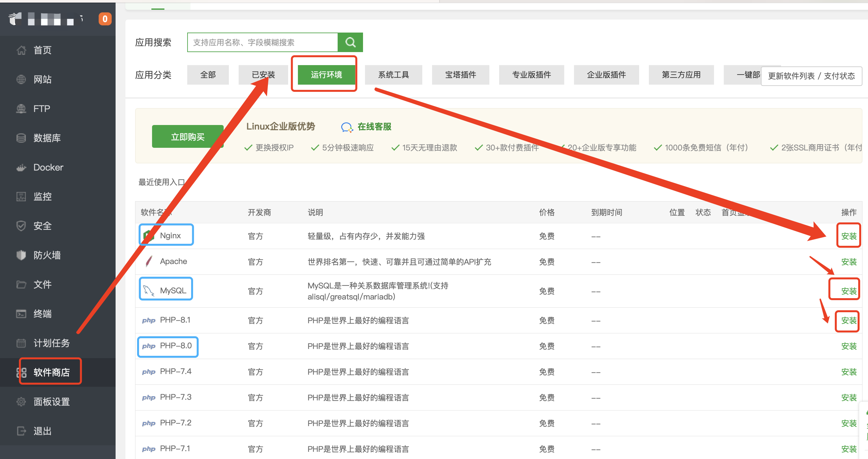This screenshot has height=459, width=868.
Task: Install Apache via its 安装 link
Action: 848,262
